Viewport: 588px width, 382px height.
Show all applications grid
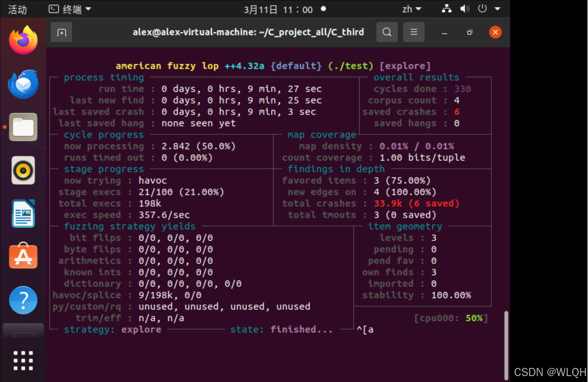[23, 360]
